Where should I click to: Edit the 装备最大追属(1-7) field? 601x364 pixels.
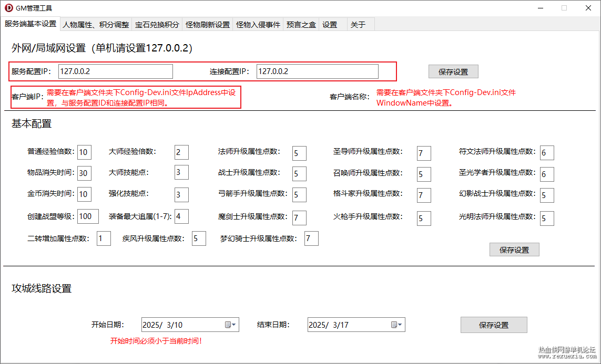182,216
